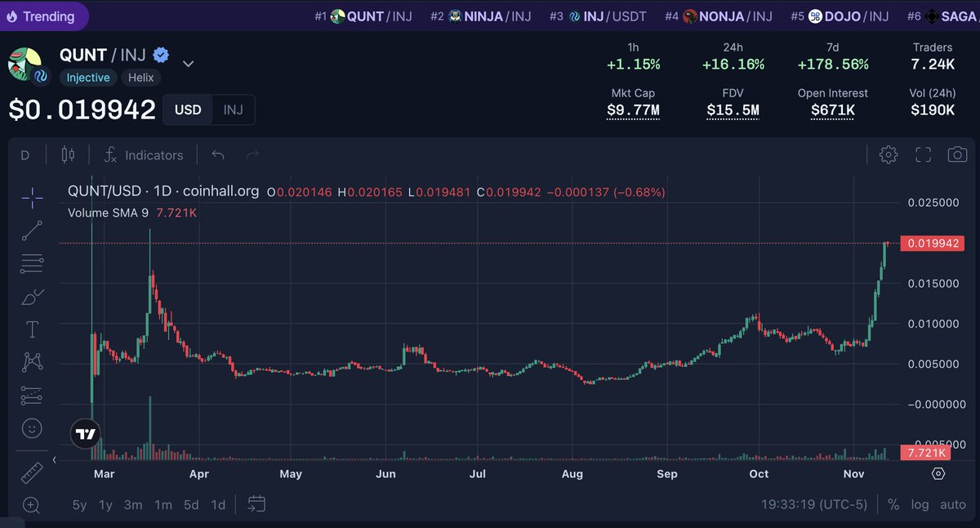The height and width of the screenshot is (528, 980).
Task: Open the Fibonacci retracement tool
Action: pyautogui.click(x=32, y=263)
